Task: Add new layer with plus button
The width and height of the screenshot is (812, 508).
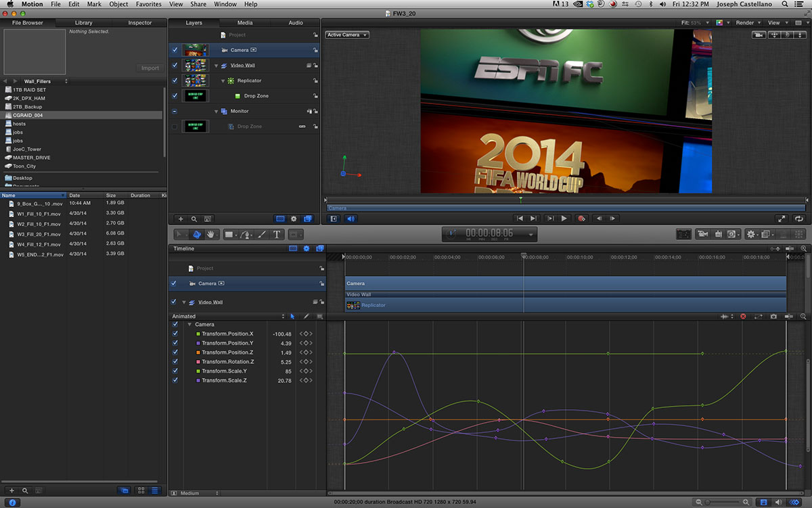Action: [181, 218]
